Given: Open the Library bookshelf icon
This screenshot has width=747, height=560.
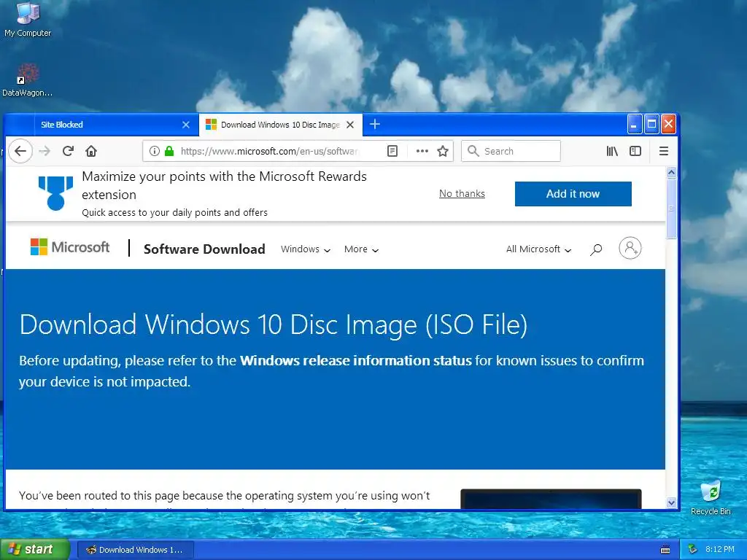Looking at the screenshot, I should coord(612,152).
